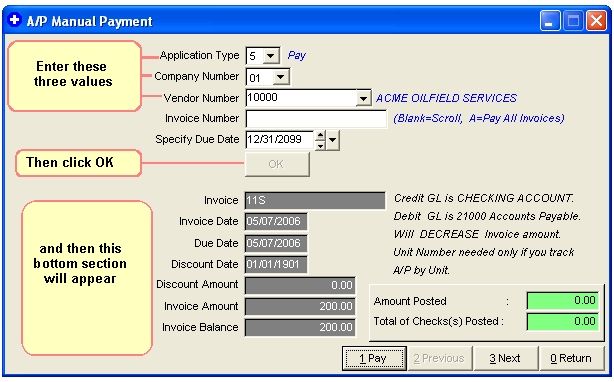The height and width of the screenshot is (382, 614).
Task: Click the blue plus icon in title bar
Action: (x=14, y=20)
